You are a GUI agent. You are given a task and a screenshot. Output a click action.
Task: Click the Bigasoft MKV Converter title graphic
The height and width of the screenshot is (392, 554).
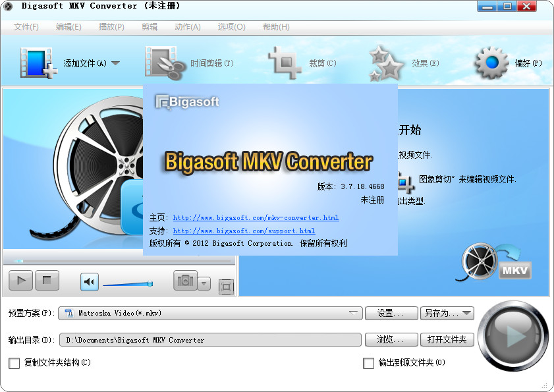click(x=269, y=162)
